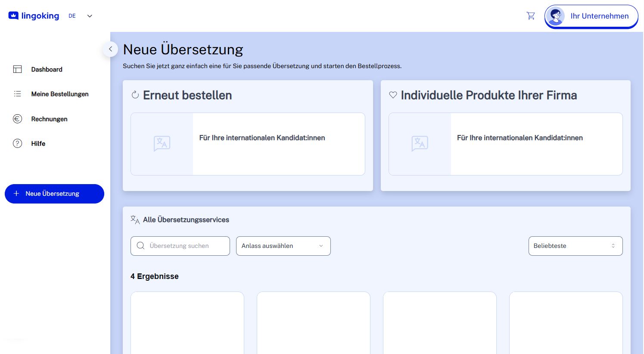Image resolution: width=644 pixels, height=354 pixels.
Task: Click the Meine Bestellungen list icon
Action: tap(17, 94)
